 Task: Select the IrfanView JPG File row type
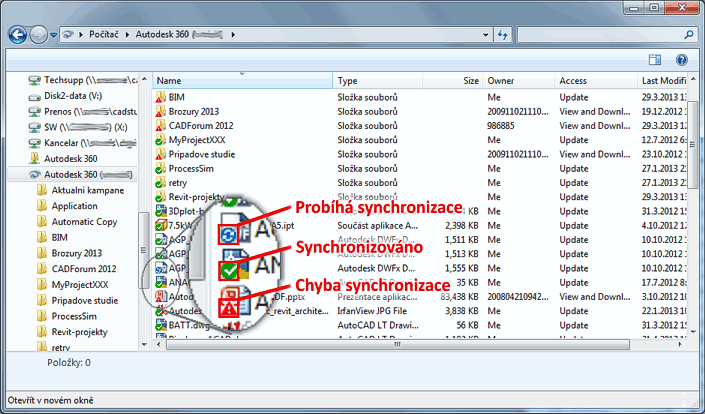(x=372, y=311)
